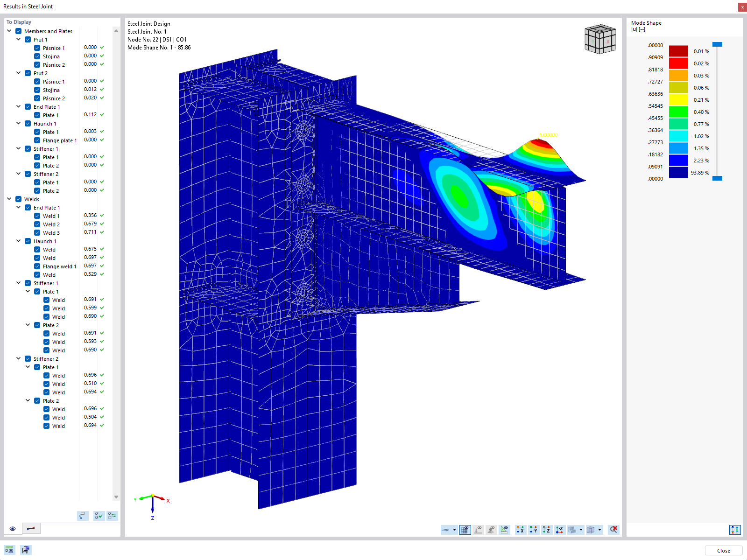Screen dimensions: 747x560
Task: Switch to the members result tab
Action: tap(31, 529)
